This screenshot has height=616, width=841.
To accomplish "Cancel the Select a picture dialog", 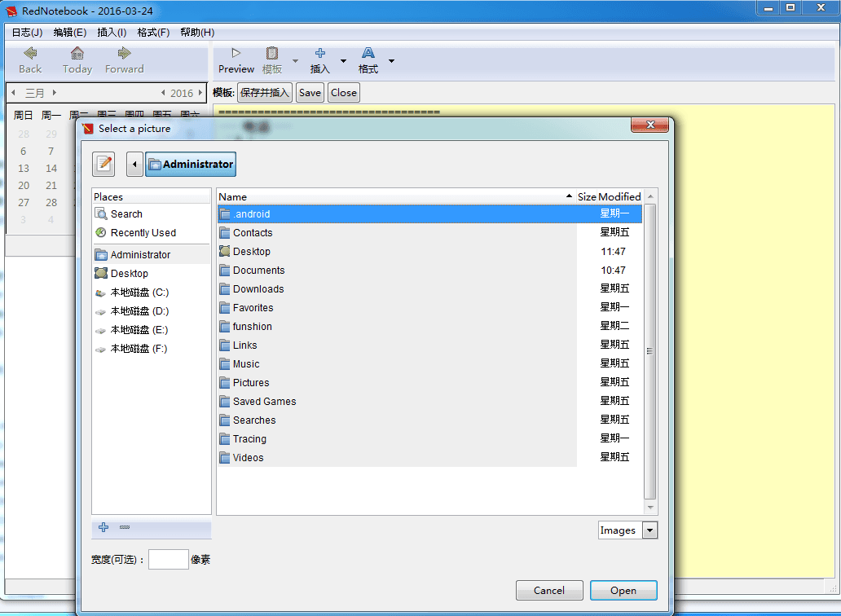I will [549, 590].
